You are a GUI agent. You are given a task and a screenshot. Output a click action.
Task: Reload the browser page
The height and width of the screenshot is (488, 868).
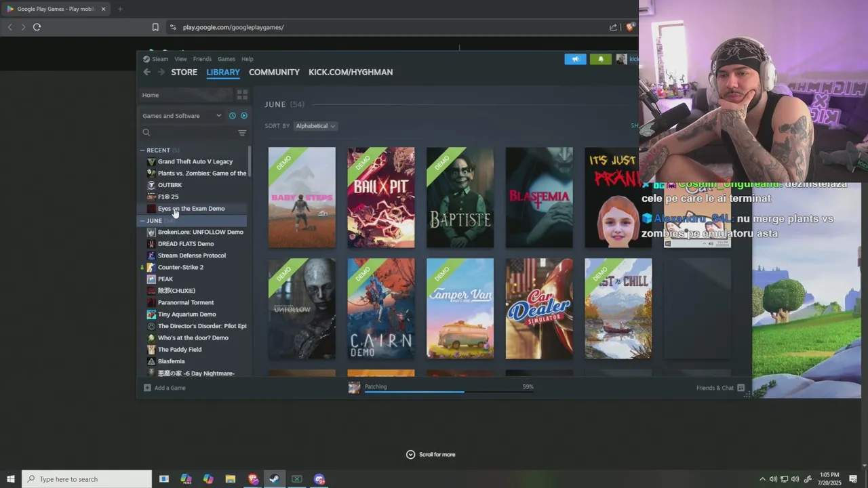coord(37,27)
